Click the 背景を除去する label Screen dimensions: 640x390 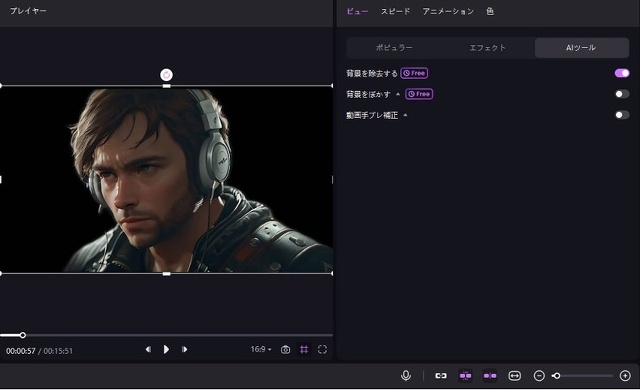372,73
